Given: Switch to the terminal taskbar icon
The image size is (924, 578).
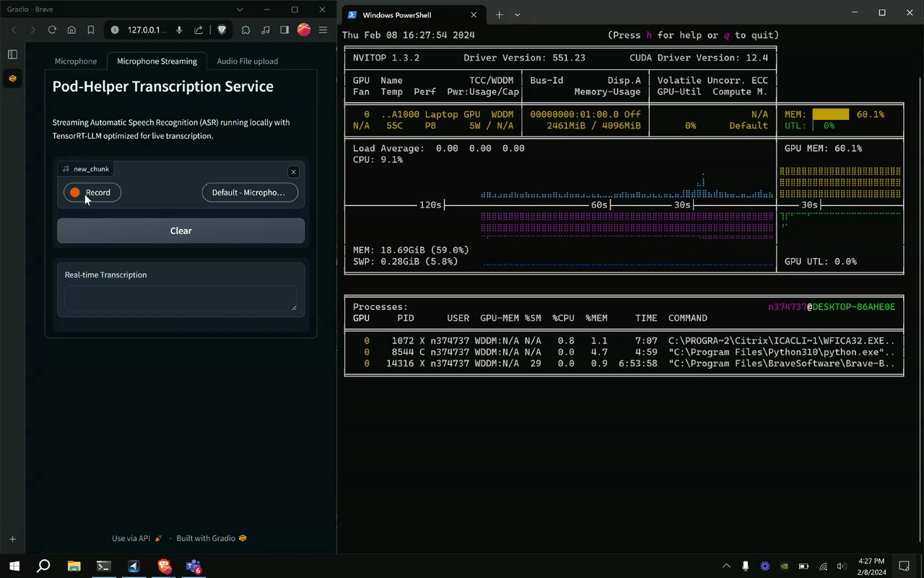Looking at the screenshot, I should [104, 566].
